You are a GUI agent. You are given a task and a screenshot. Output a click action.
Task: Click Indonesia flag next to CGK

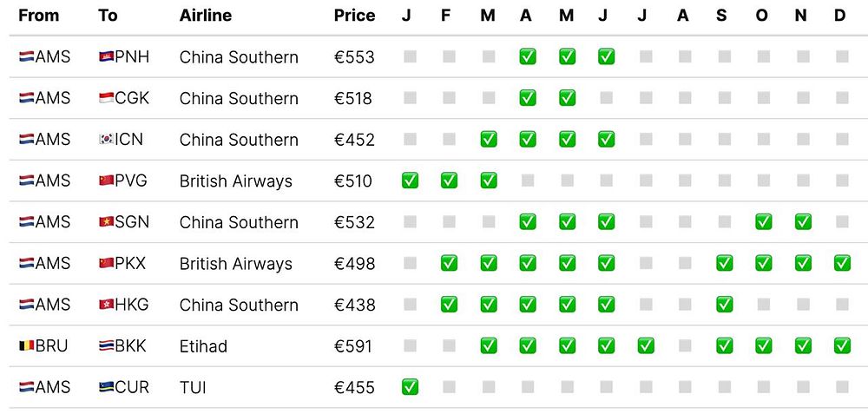(x=107, y=98)
